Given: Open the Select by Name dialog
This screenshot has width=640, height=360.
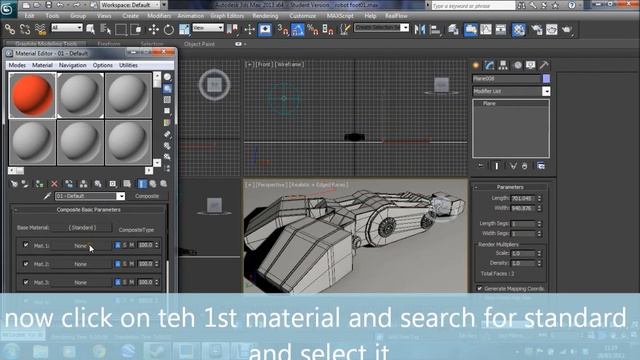Looking at the screenshot, I should click(105, 29).
